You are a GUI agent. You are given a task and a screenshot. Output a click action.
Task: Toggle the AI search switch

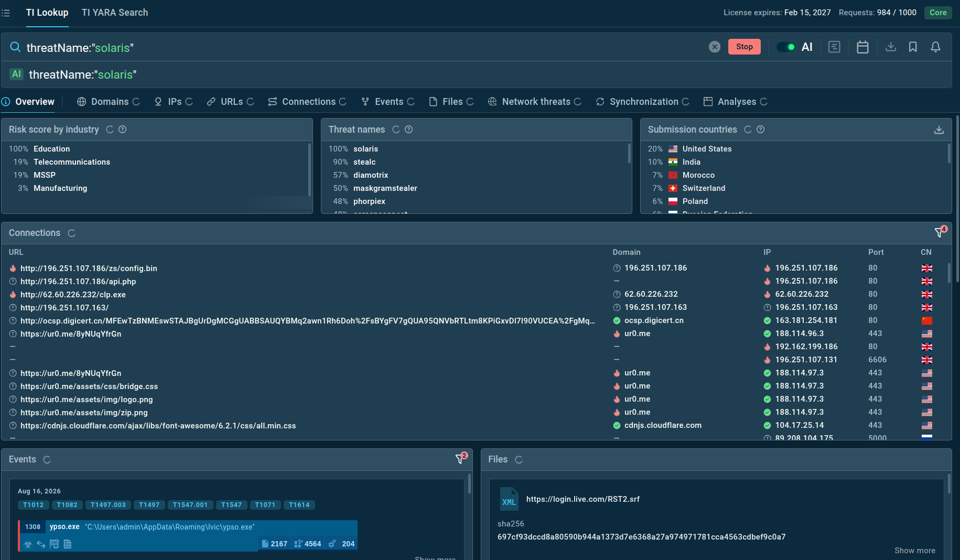coord(785,47)
